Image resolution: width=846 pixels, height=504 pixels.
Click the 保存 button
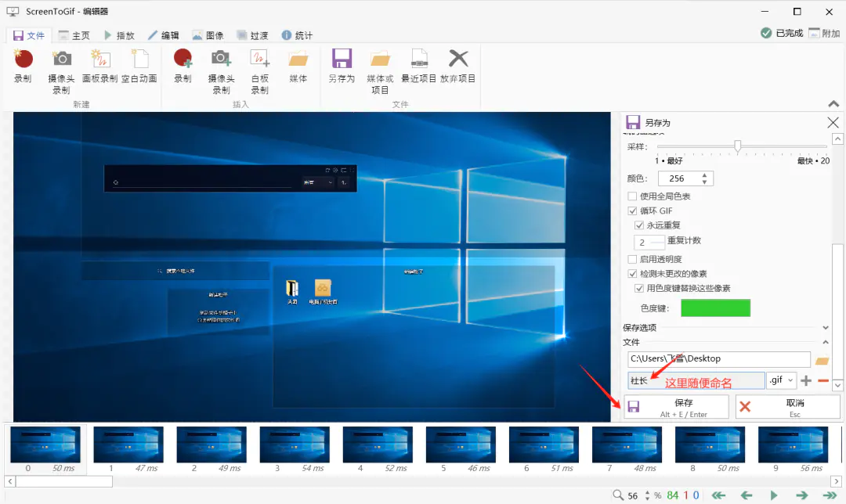coord(677,407)
